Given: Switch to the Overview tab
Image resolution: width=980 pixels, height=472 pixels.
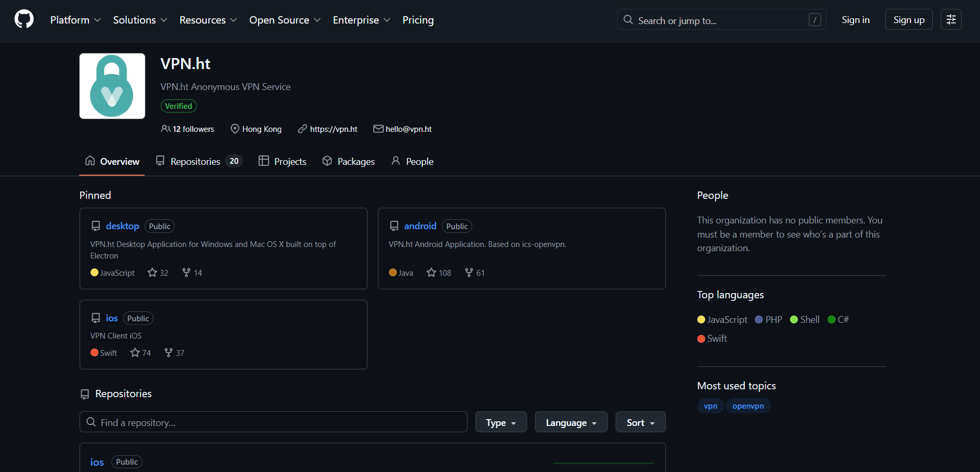Looking at the screenshot, I should coord(112,161).
